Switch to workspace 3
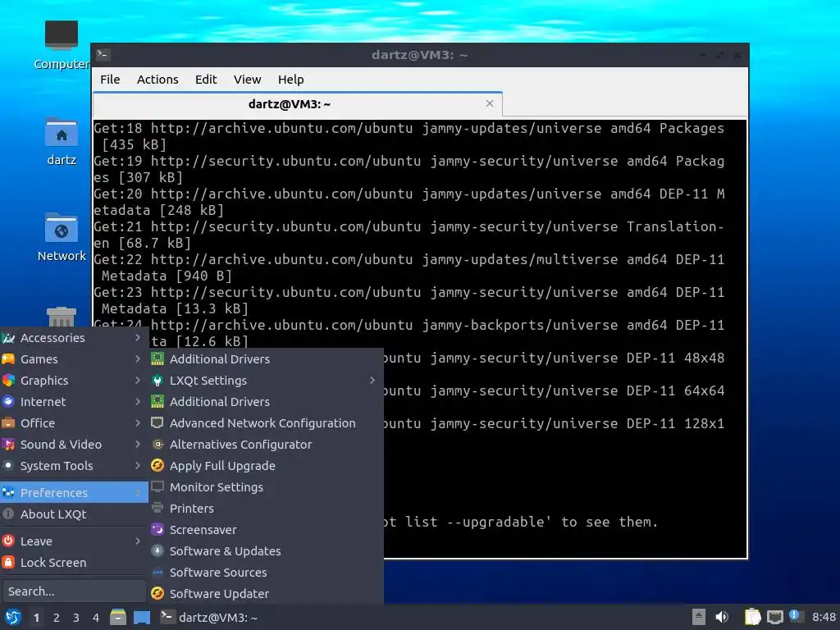Viewport: 840px width, 630px height. [x=76, y=618]
